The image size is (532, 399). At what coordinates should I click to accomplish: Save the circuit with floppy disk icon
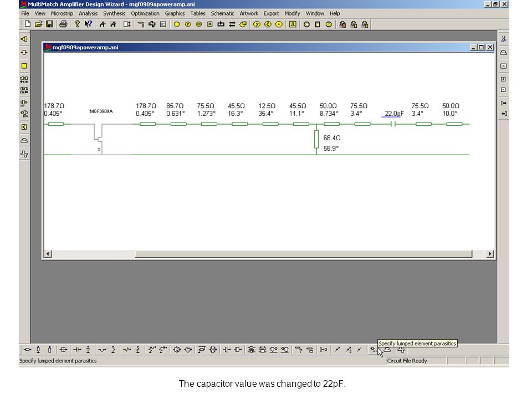tap(49, 24)
